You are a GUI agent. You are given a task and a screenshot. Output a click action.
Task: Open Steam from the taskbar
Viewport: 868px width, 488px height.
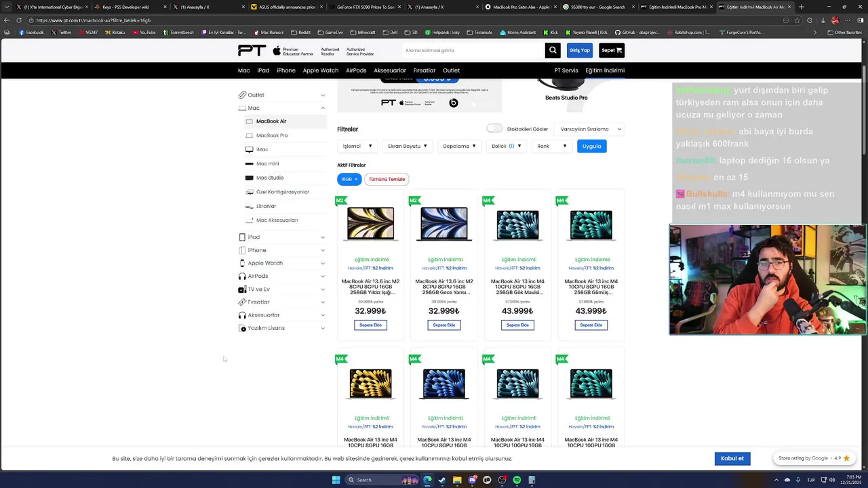(x=442, y=480)
